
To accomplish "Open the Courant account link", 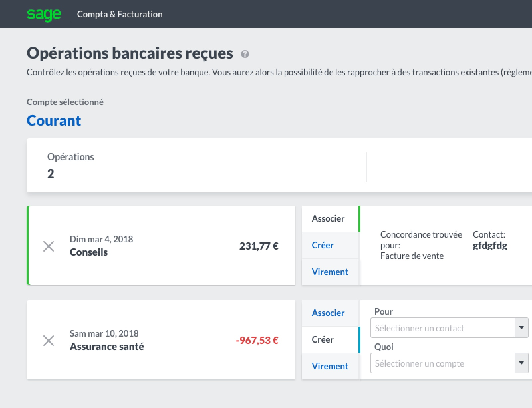I will (x=54, y=121).
